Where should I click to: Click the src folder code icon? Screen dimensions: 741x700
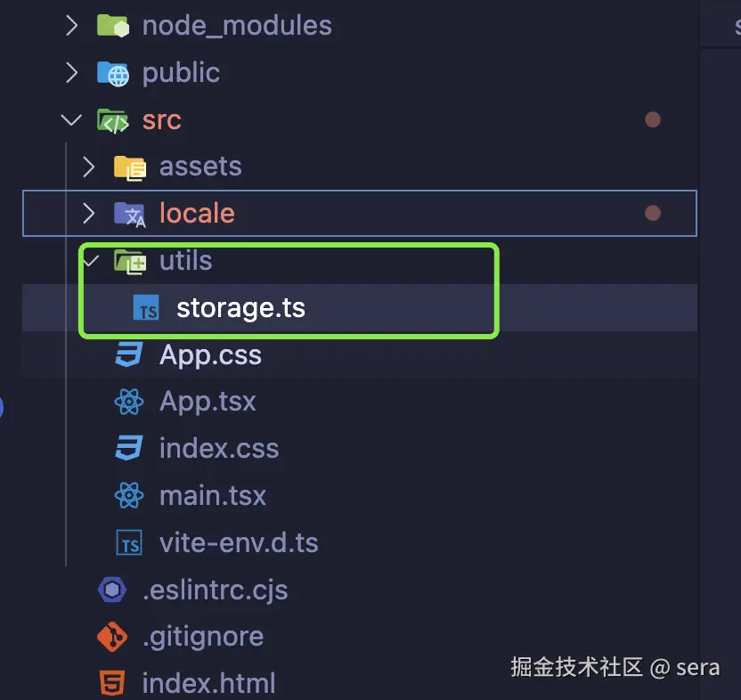(113, 119)
